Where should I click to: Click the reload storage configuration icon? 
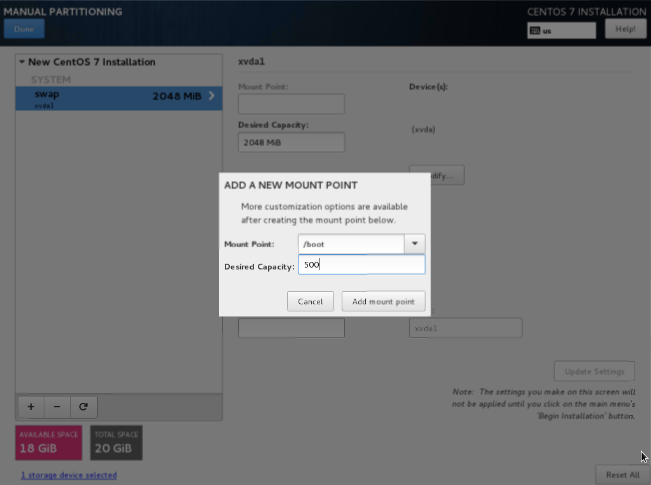tap(83, 407)
